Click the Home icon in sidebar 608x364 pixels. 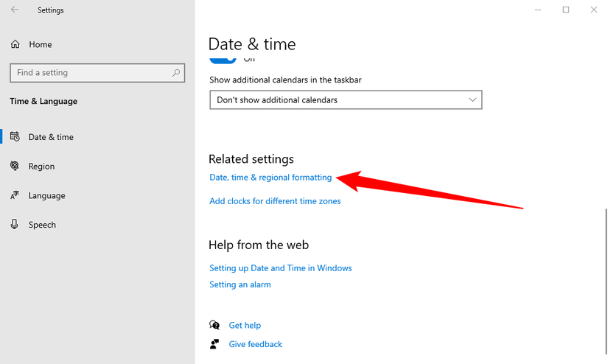click(x=15, y=45)
